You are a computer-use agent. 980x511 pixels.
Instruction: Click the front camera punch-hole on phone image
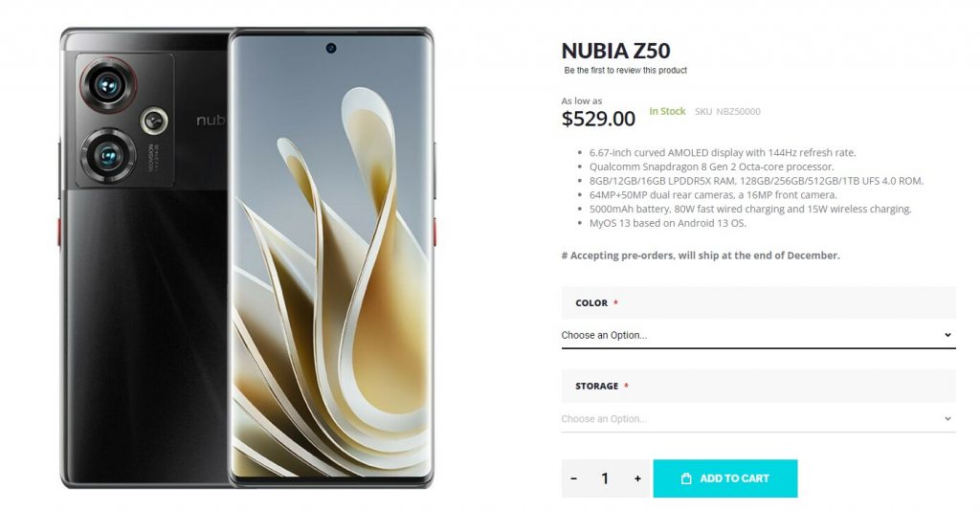click(x=330, y=48)
